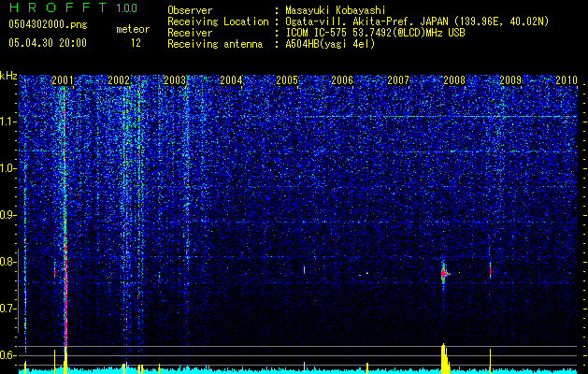Select the ICOM IC-575 receiver description

375,33
